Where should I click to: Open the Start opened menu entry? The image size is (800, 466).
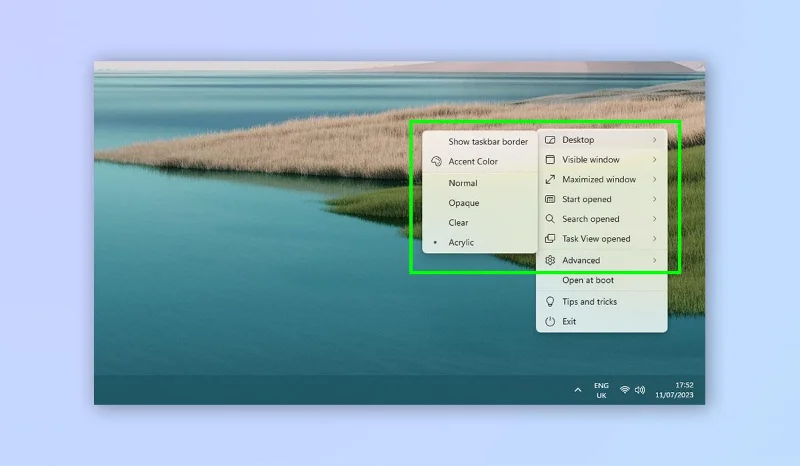tap(602, 199)
